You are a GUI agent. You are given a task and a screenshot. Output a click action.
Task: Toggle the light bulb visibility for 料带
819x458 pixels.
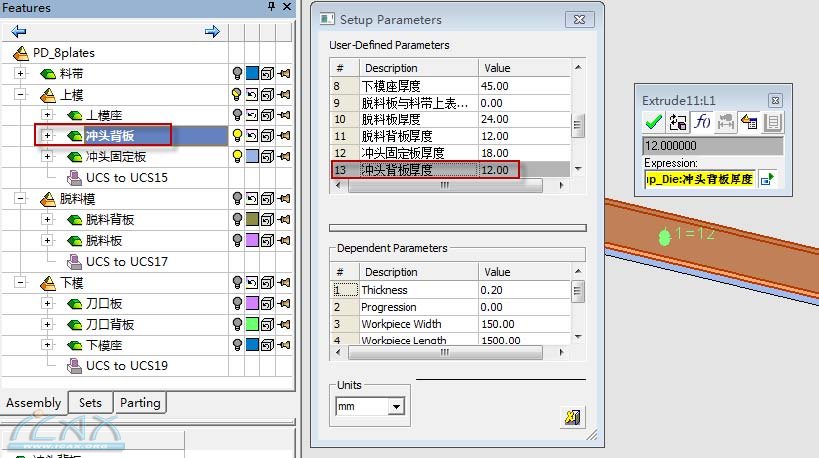click(x=237, y=74)
